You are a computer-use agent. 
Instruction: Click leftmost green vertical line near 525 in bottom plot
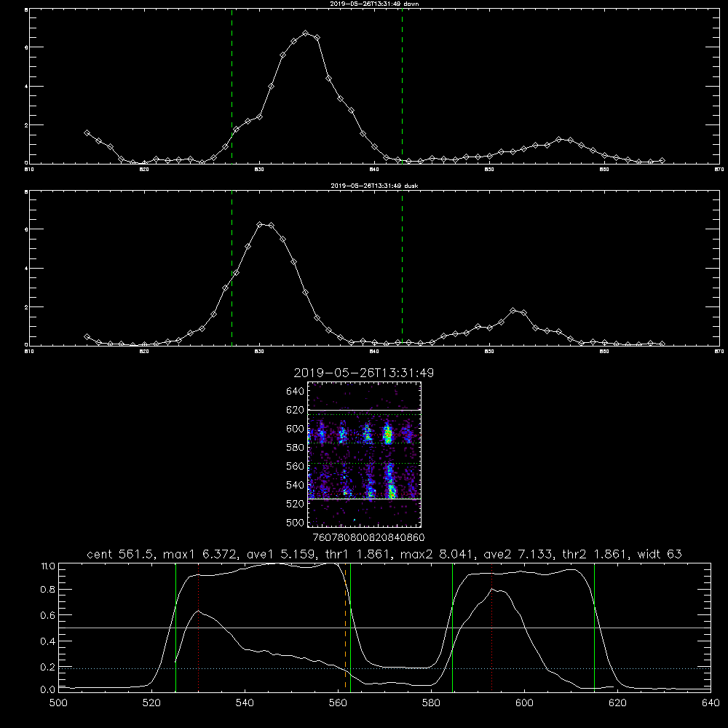coord(175,627)
